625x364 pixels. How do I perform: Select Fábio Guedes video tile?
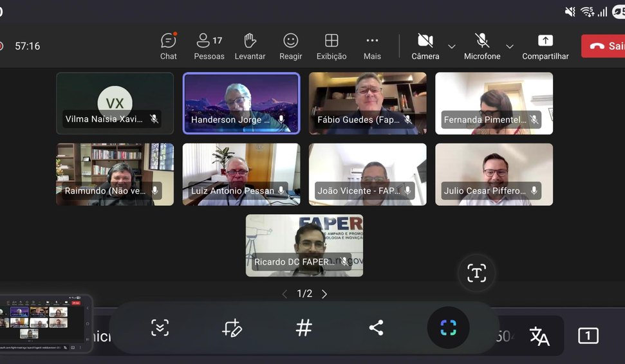tap(368, 103)
